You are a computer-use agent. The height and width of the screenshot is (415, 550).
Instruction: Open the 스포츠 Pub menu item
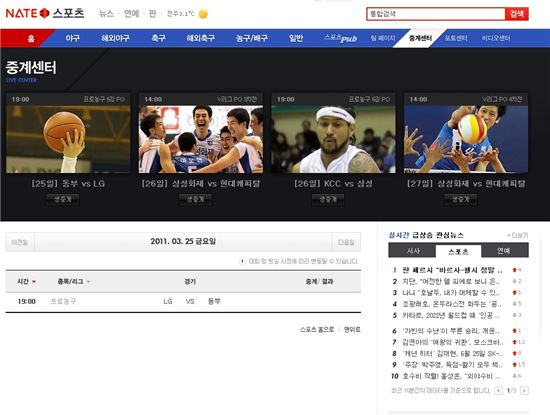(x=341, y=38)
